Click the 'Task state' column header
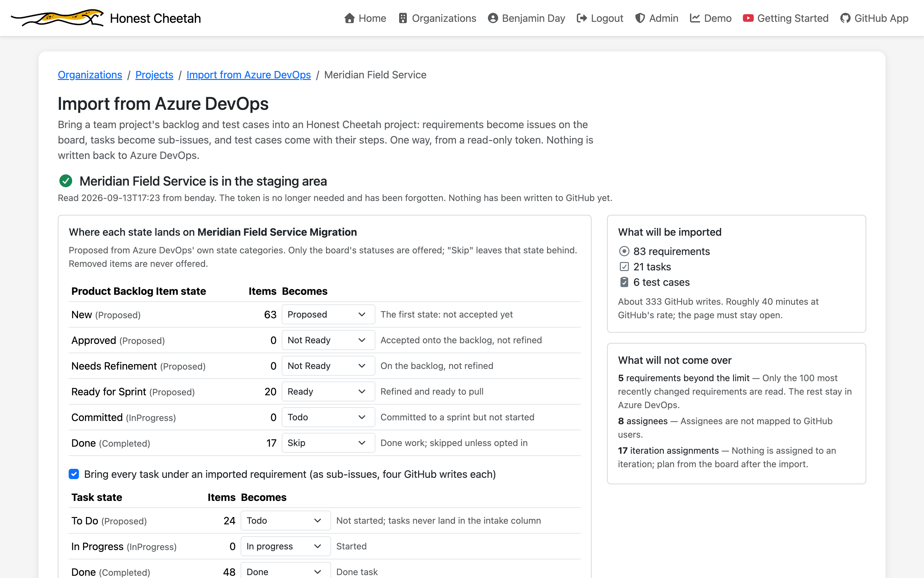This screenshot has height=578, width=924. [x=97, y=497]
